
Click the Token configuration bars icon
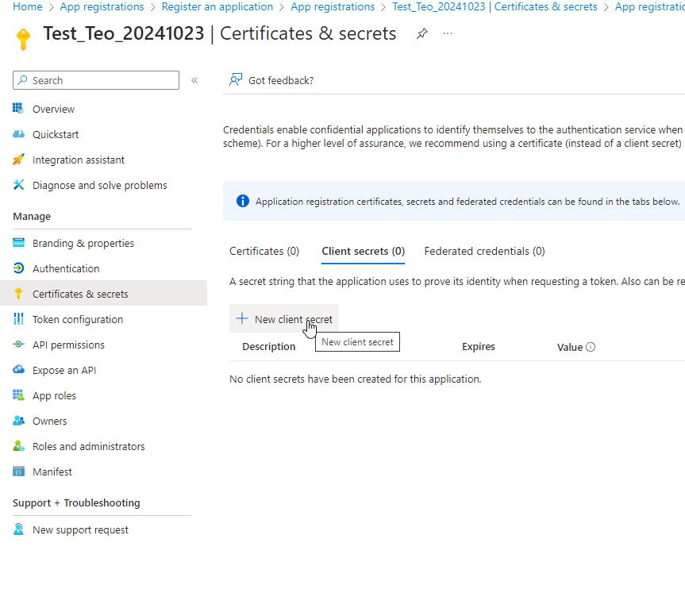[18, 319]
